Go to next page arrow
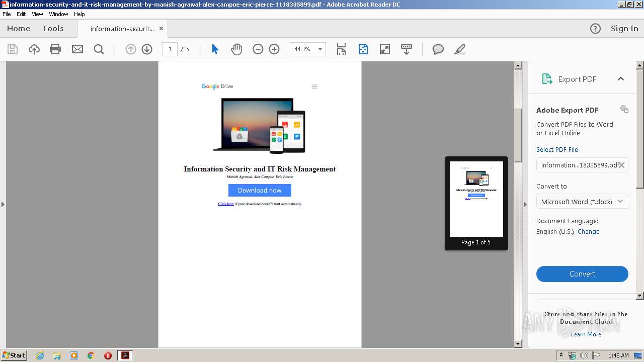The height and width of the screenshot is (362, 644). (147, 49)
